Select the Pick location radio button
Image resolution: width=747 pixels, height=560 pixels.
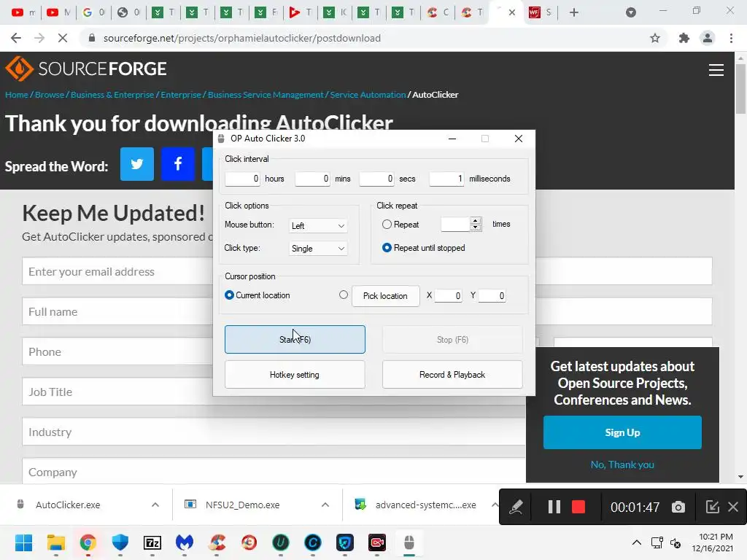pos(344,295)
